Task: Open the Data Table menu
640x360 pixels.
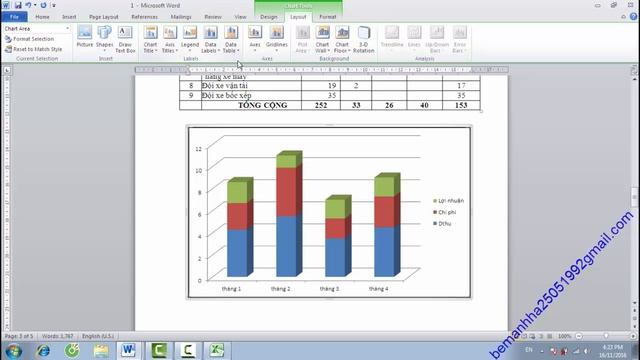Action: [231, 39]
